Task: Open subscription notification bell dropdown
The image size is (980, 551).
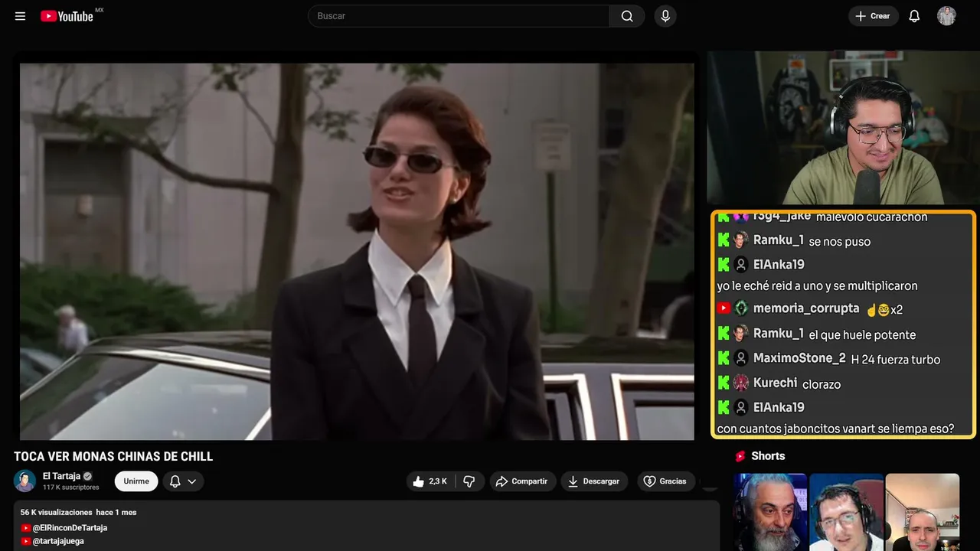Action: (x=183, y=481)
